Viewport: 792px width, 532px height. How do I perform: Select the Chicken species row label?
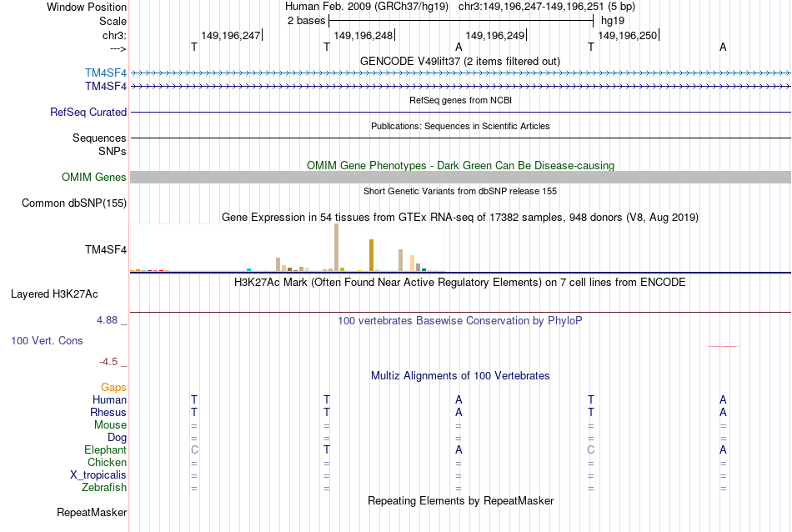coord(107,463)
